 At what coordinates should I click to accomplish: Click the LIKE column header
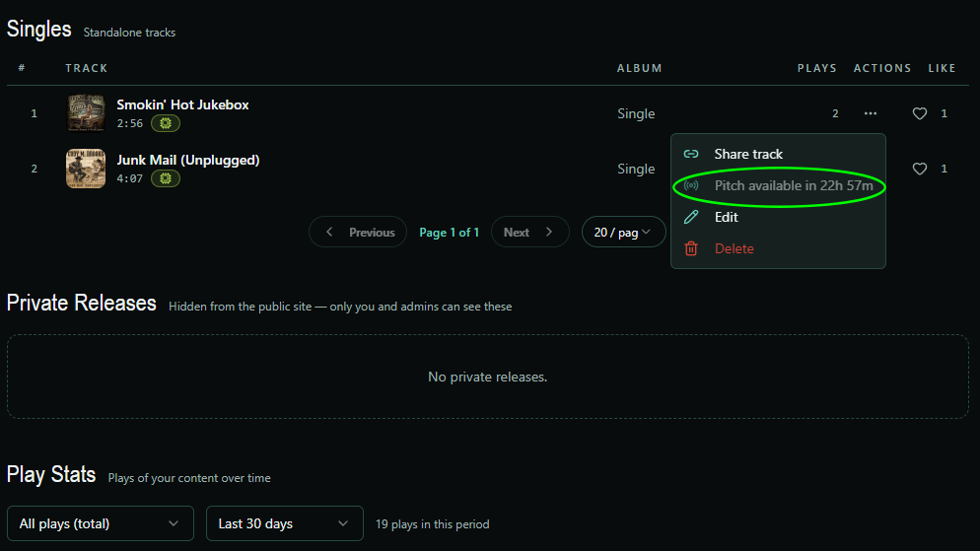pos(942,68)
